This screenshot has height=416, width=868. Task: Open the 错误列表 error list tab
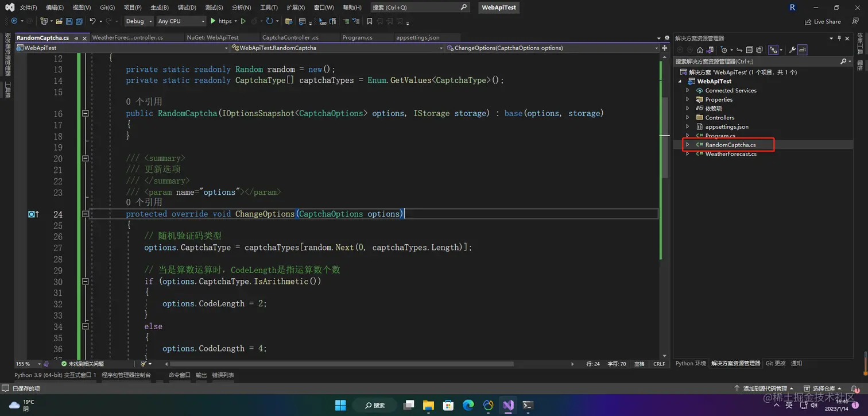pos(223,375)
